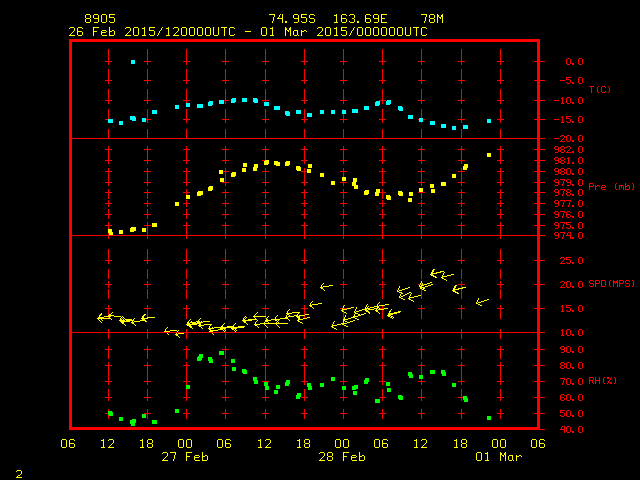
Task: Click the 28 Feb date label
Action: coord(342,457)
